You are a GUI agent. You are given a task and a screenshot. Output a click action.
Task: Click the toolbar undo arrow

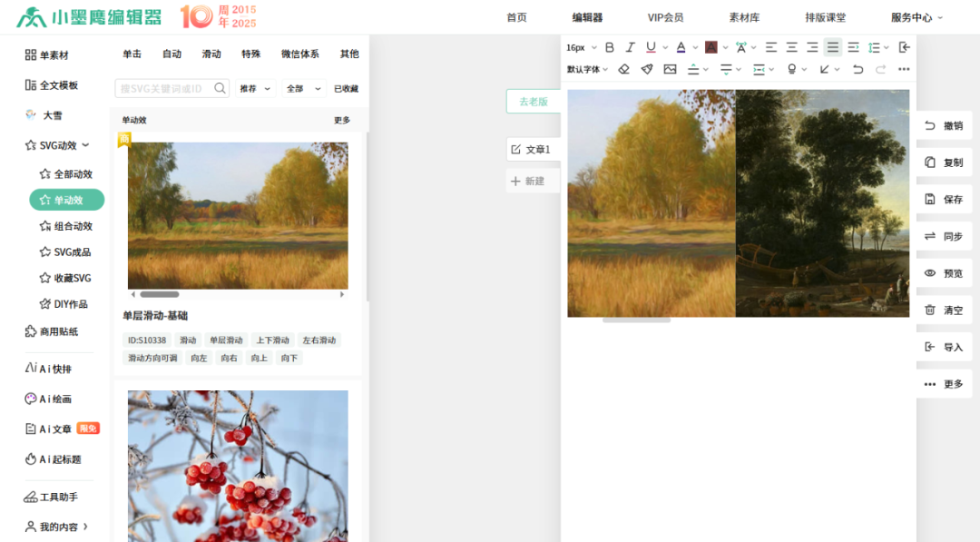[857, 69]
